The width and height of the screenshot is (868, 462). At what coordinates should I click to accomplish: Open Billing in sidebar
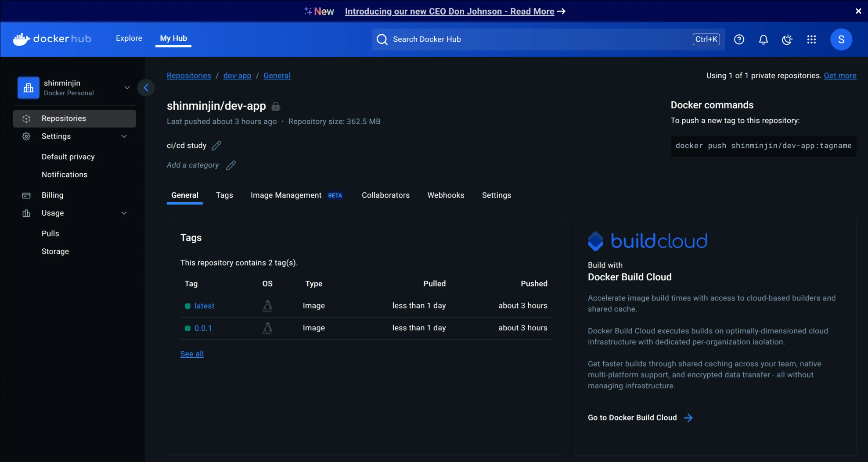pos(52,195)
